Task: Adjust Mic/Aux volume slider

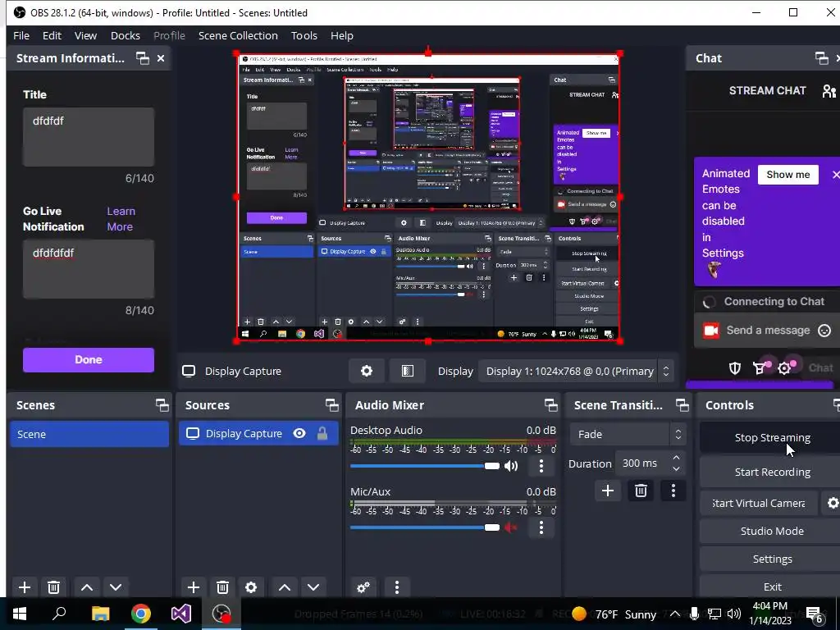Action: pos(425,527)
